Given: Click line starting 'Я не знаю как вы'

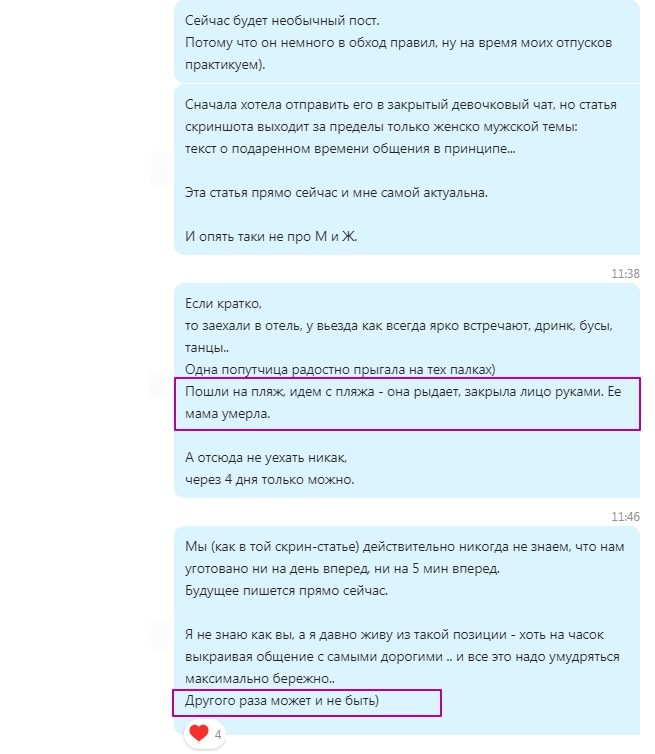Looking at the screenshot, I should click(x=394, y=635).
